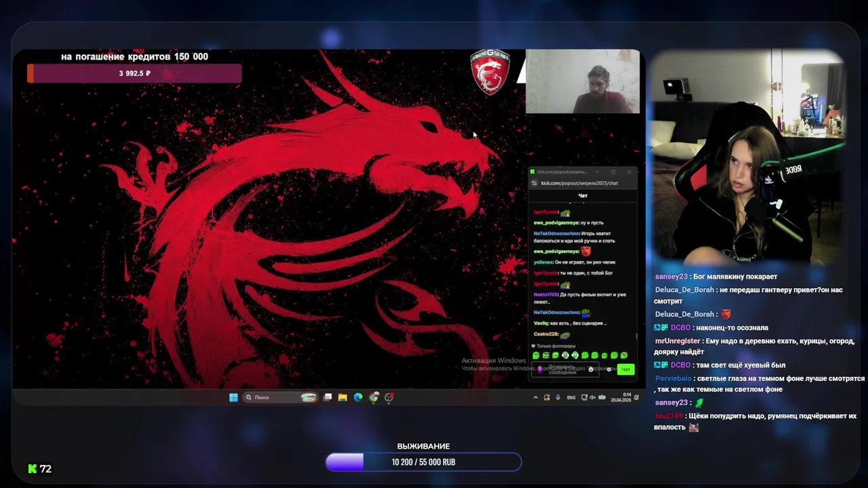Switch to Google Chrome in the taskbar
The width and height of the screenshot is (868, 488).
point(374,397)
